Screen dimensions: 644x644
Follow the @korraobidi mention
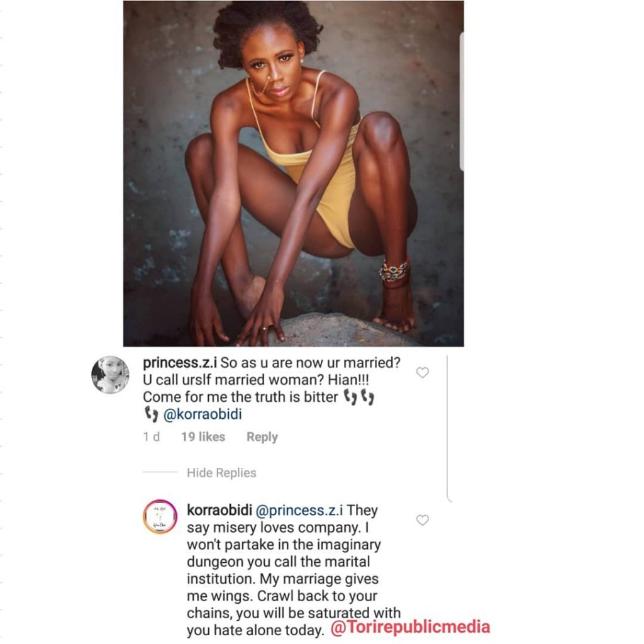click(x=203, y=414)
